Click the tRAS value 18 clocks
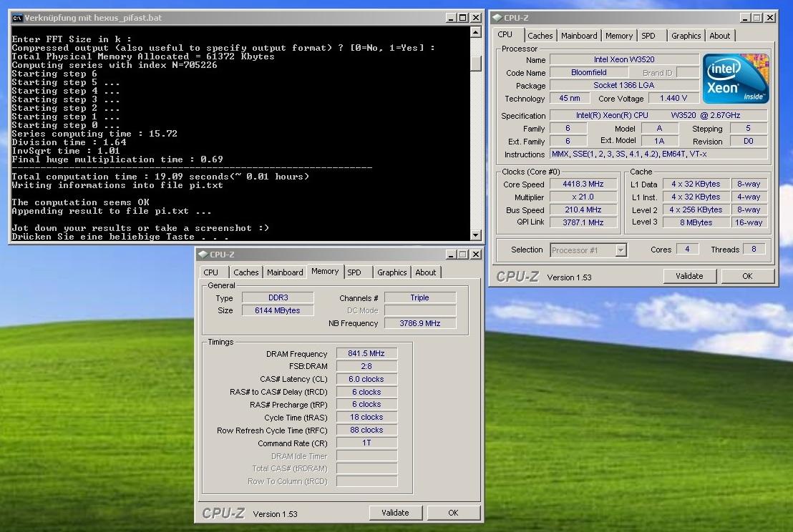Viewport: 793px width, 532px height. 366,418
